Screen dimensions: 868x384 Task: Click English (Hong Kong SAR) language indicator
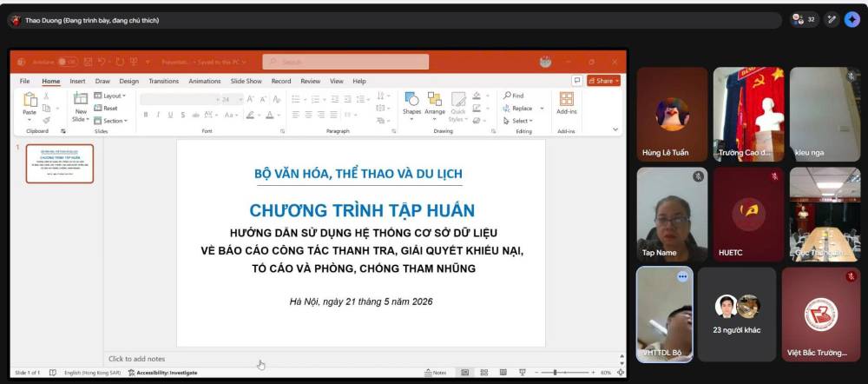pos(93,373)
